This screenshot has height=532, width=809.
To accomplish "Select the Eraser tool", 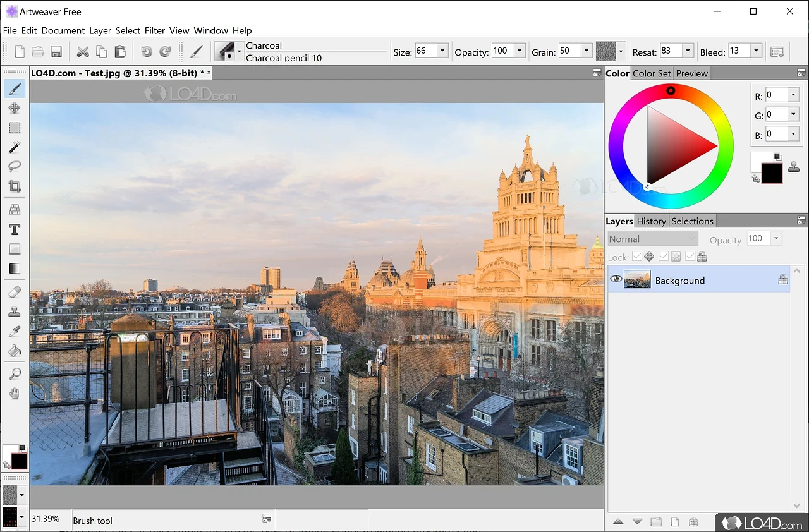I will pyautogui.click(x=15, y=291).
